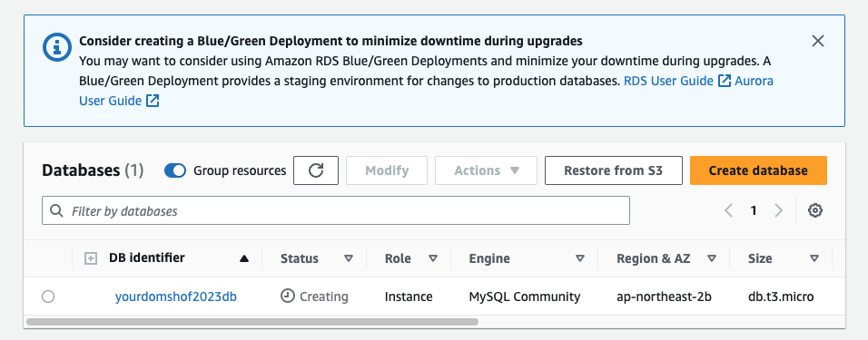This screenshot has height=340, width=868.
Task: Sort by the Region & AZ column header
Action: [x=653, y=258]
